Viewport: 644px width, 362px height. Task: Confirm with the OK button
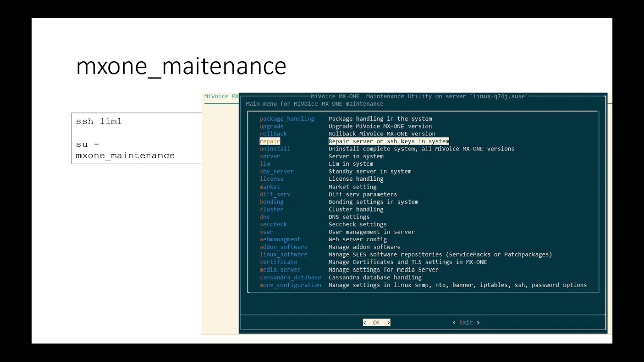(x=376, y=323)
